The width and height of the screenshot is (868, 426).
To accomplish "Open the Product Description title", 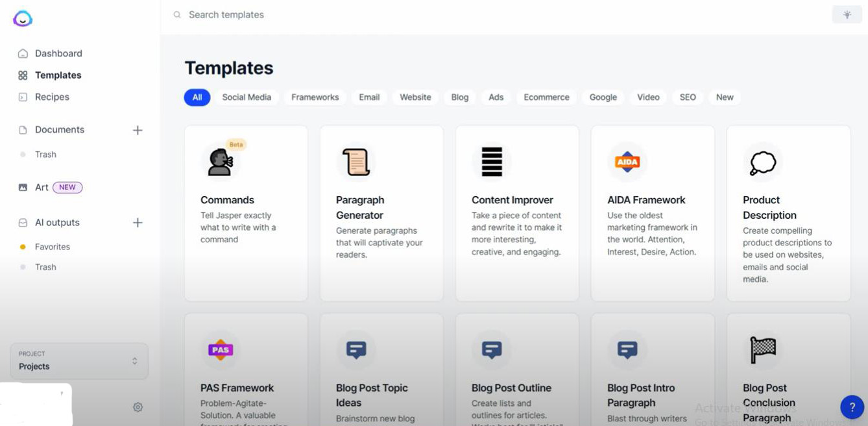I will (x=769, y=208).
